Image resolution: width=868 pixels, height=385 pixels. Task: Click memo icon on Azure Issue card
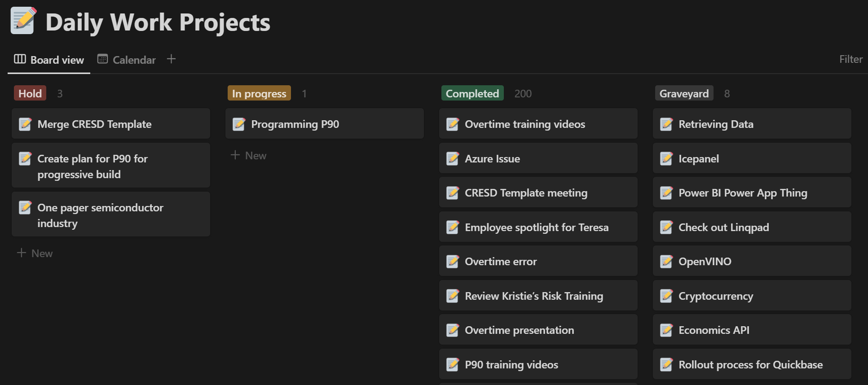pyautogui.click(x=453, y=158)
